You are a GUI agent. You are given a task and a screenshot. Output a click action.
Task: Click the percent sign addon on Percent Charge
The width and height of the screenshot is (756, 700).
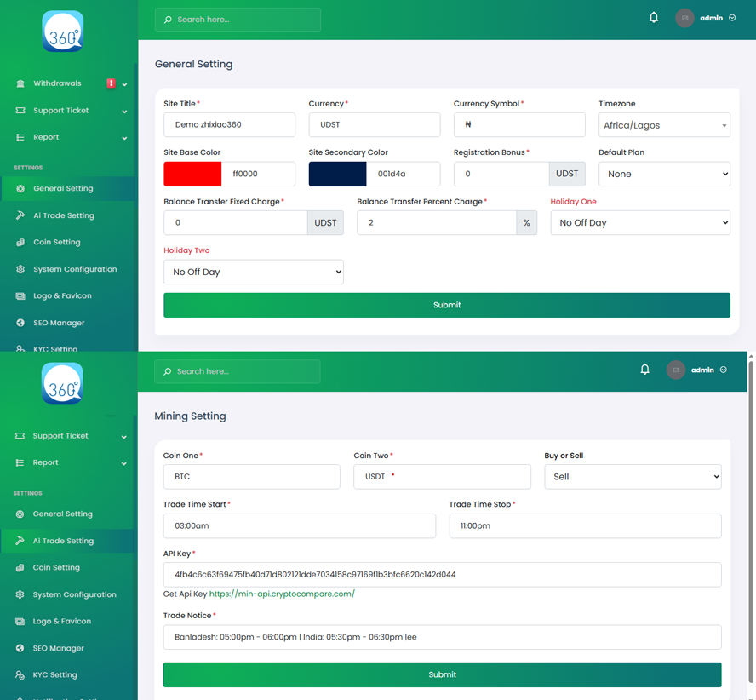[526, 223]
